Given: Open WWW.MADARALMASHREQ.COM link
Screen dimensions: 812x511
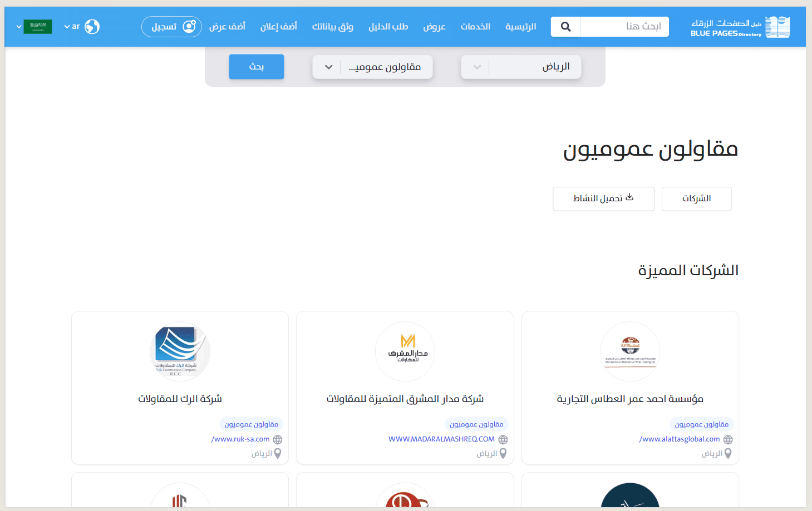Looking at the screenshot, I should [441, 439].
